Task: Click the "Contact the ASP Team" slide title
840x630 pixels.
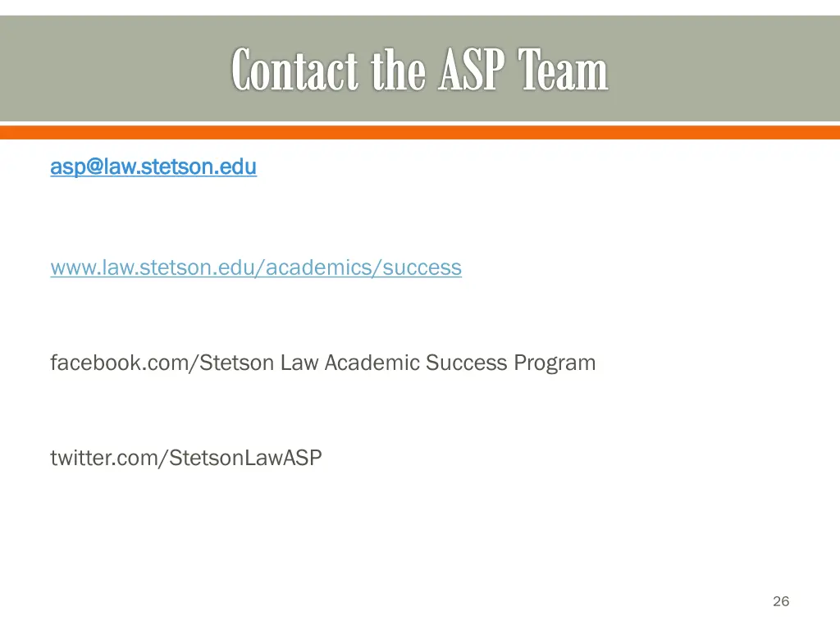Action: pos(419,71)
